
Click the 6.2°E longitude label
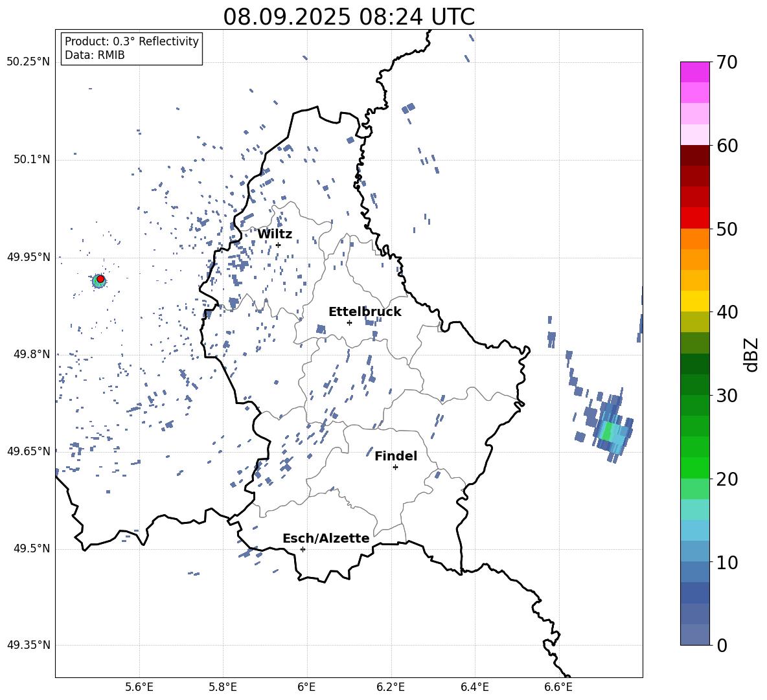[391, 687]
